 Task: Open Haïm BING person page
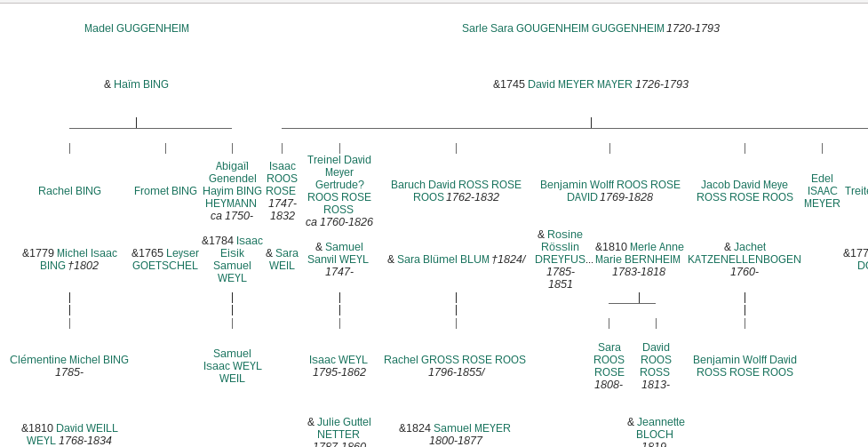pos(140,84)
